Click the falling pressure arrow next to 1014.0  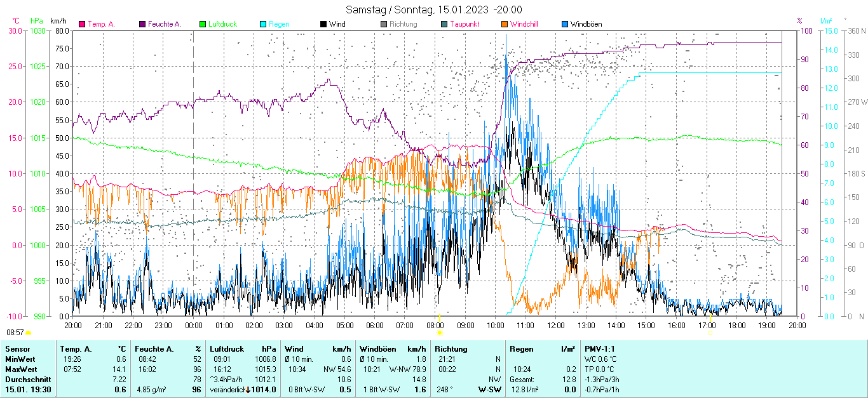247,390
